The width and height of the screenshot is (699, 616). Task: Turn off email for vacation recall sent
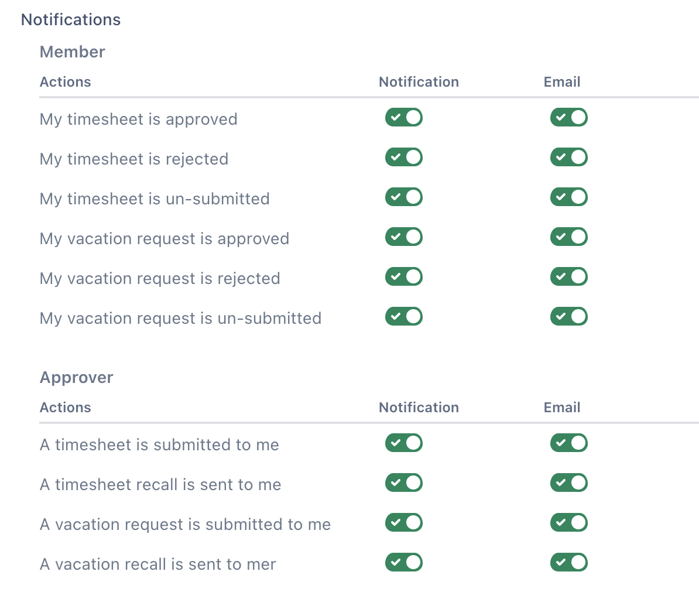tap(568, 563)
